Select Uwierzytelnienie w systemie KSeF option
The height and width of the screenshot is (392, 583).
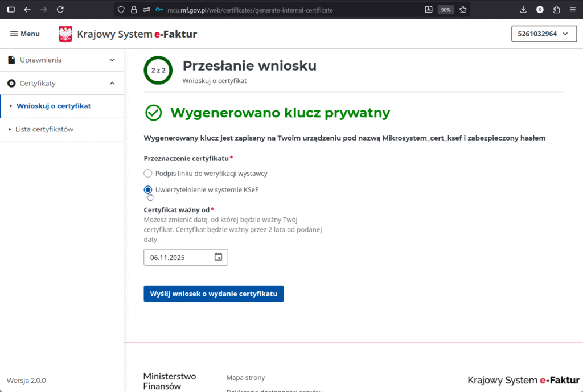(148, 189)
